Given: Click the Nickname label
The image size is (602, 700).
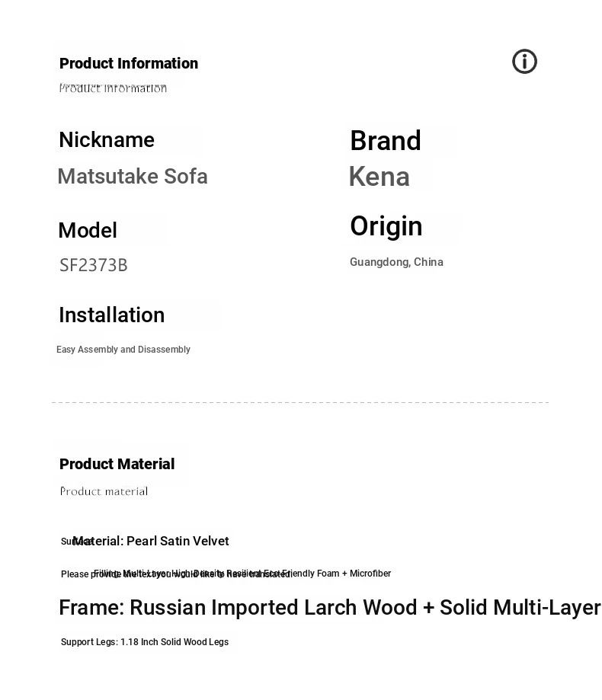Looking at the screenshot, I should (107, 139).
